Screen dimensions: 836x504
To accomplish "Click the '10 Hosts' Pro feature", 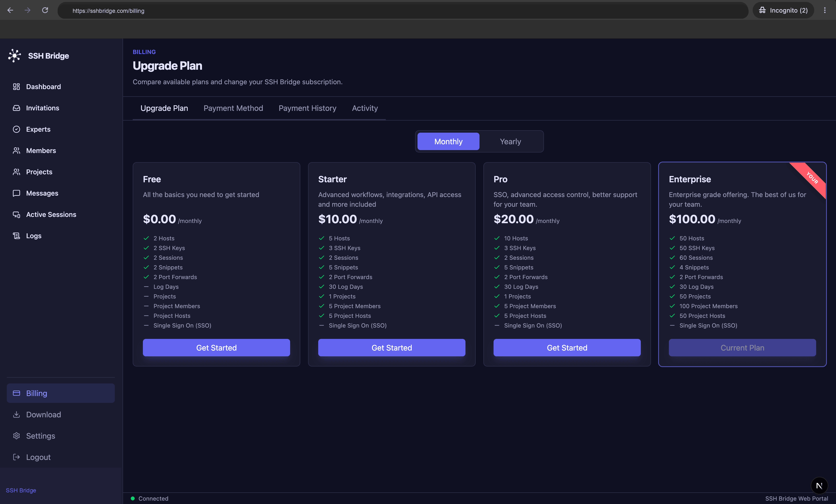I will pos(516,238).
